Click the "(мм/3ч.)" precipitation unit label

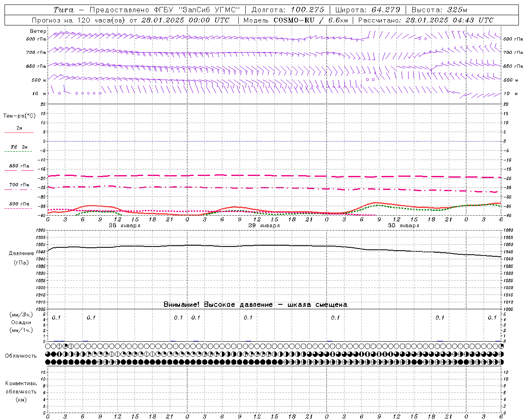pos(21,315)
